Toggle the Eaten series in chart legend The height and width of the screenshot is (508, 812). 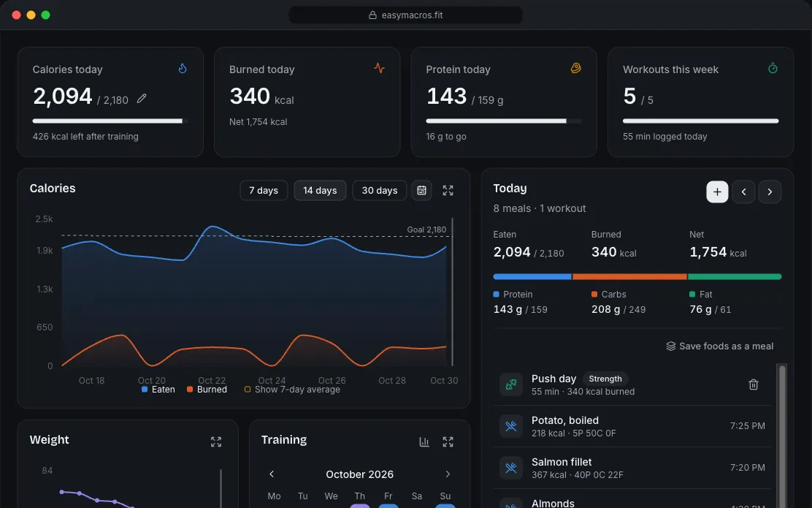click(158, 390)
